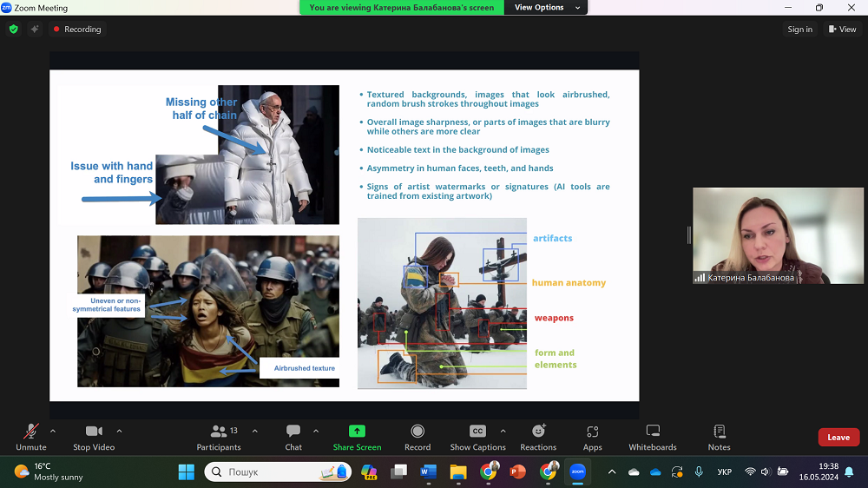
Task: Click the green encryption shield icon
Action: [13, 29]
